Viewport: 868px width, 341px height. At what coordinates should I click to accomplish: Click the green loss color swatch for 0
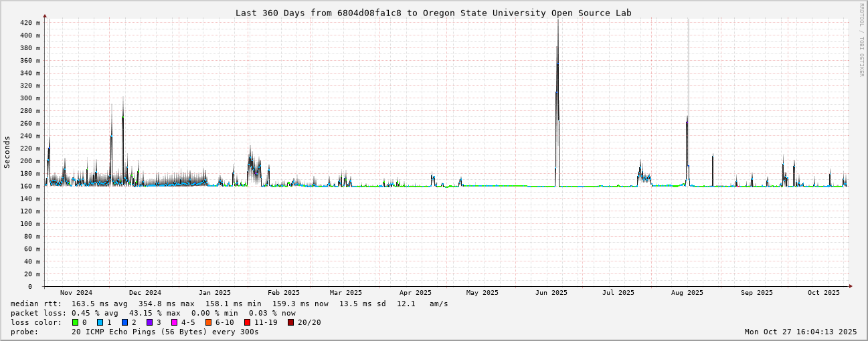click(75, 322)
